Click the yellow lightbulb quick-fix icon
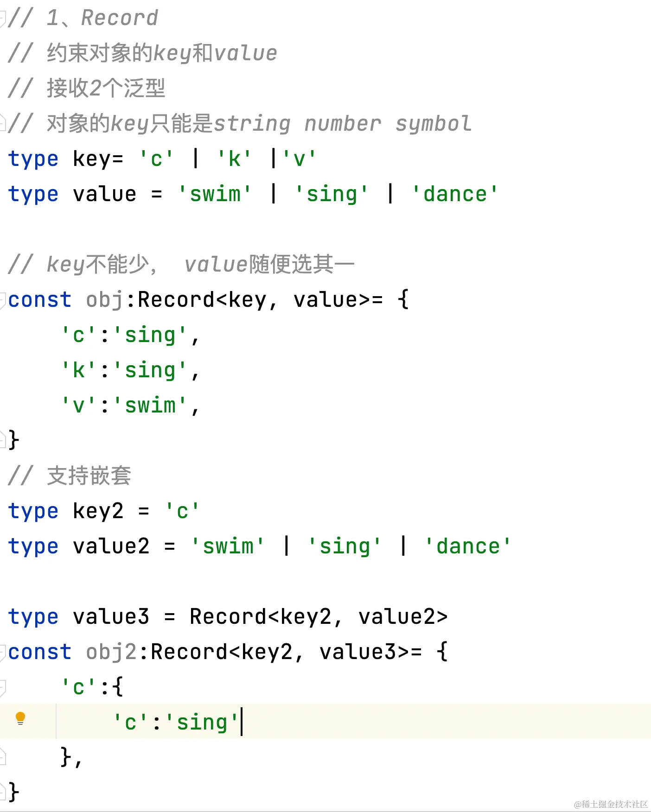Image resolution: width=651 pixels, height=812 pixels. [x=20, y=718]
